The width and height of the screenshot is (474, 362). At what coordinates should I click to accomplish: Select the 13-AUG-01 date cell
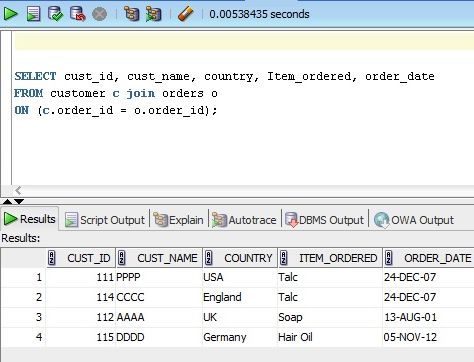tap(429, 317)
